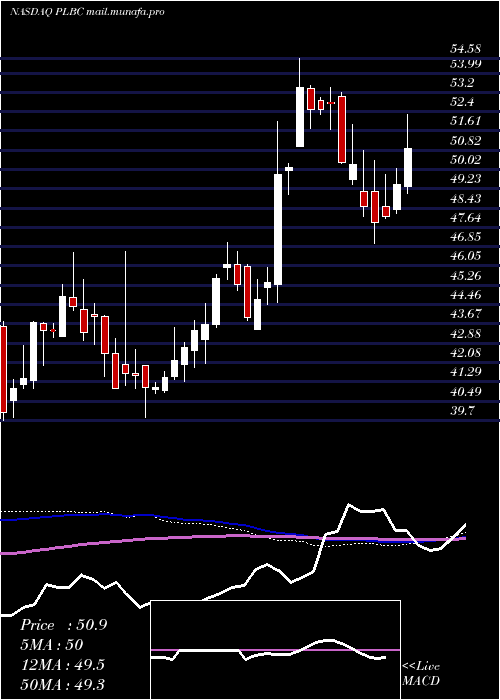The image size is (500, 700).
Task: Click the tallest white candlestick body
Action: [278, 229]
